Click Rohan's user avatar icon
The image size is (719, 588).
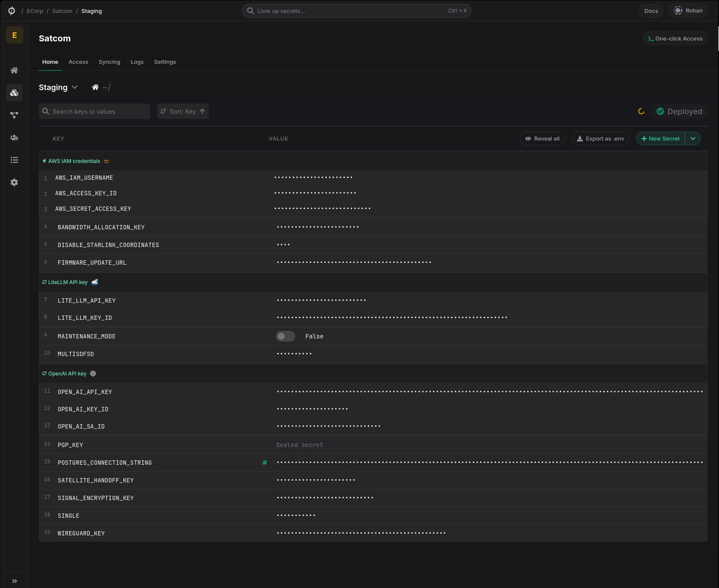click(678, 11)
